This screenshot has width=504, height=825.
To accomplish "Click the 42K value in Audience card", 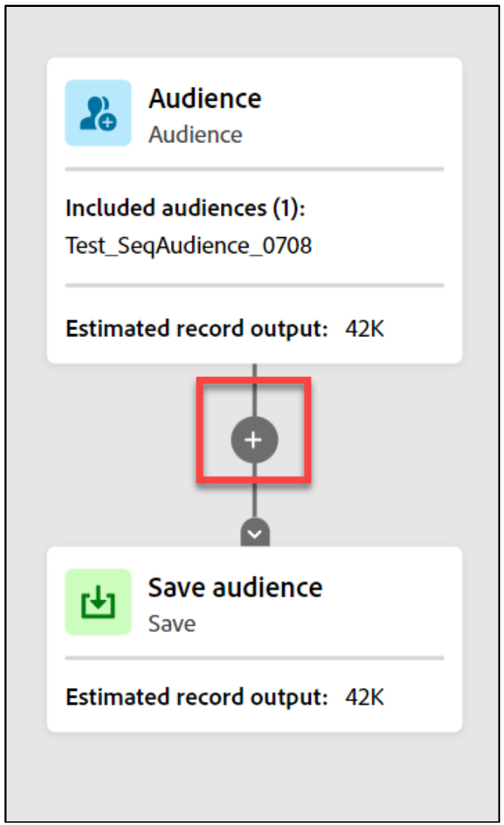I will pyautogui.click(x=365, y=329).
